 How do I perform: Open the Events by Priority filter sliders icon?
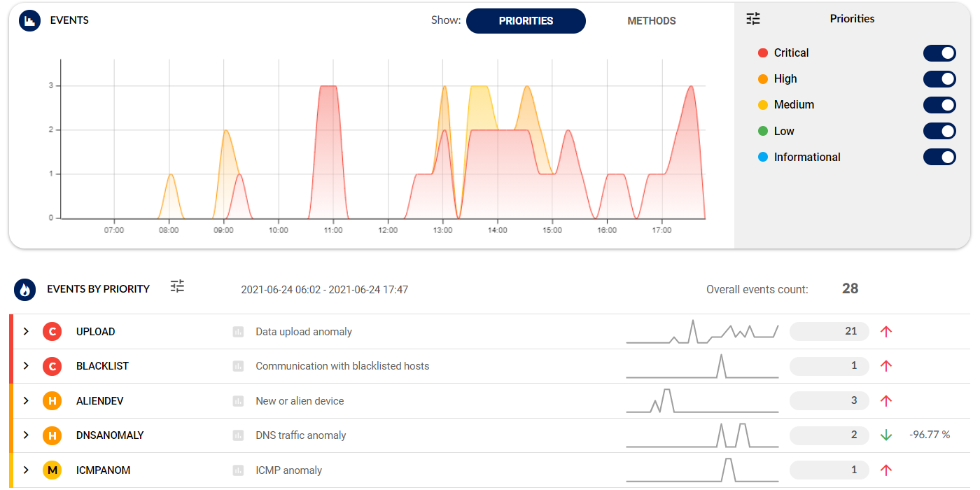178,286
